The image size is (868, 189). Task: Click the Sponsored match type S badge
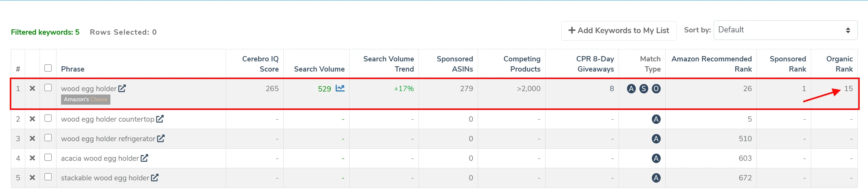pos(644,89)
